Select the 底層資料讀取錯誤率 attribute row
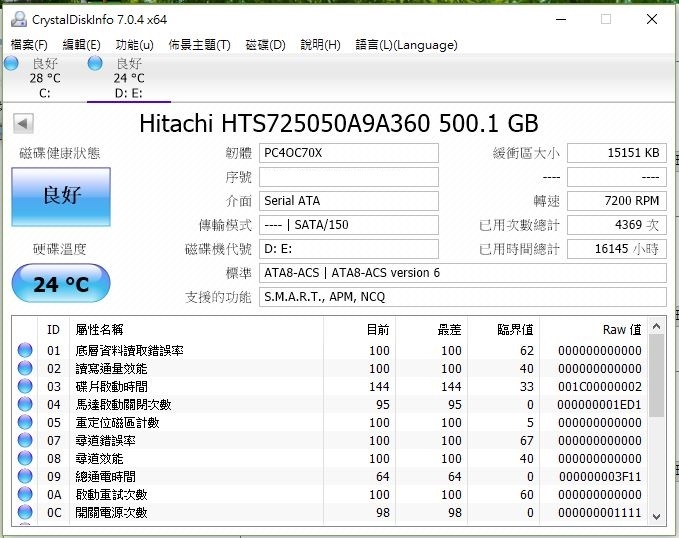 [x=330, y=350]
